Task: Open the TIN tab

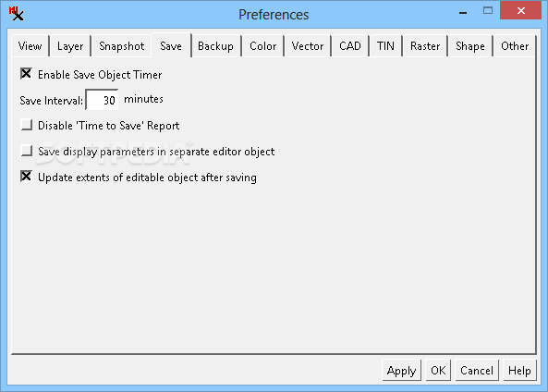Action: click(x=385, y=46)
